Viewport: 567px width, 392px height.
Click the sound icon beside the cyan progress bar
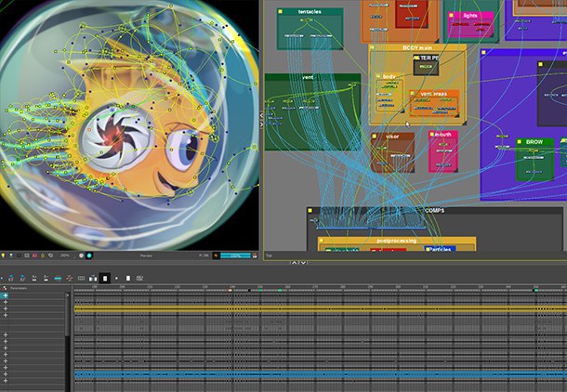(217, 255)
